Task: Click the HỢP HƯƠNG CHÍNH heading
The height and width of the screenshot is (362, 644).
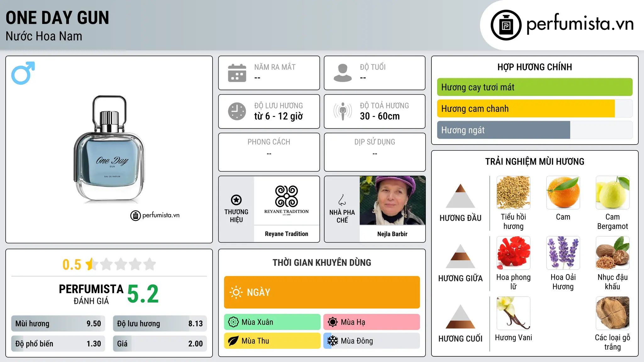Action: pyautogui.click(x=535, y=67)
